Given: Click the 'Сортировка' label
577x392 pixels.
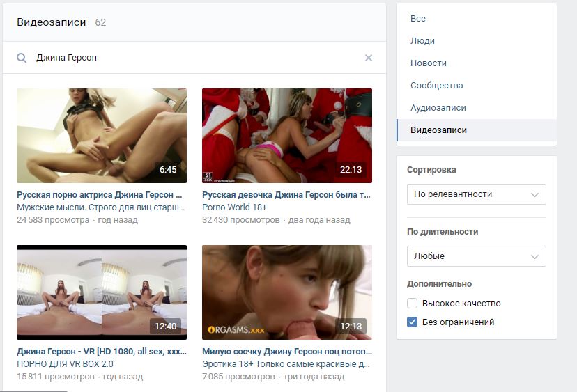Looking at the screenshot, I should pyautogui.click(x=431, y=170).
